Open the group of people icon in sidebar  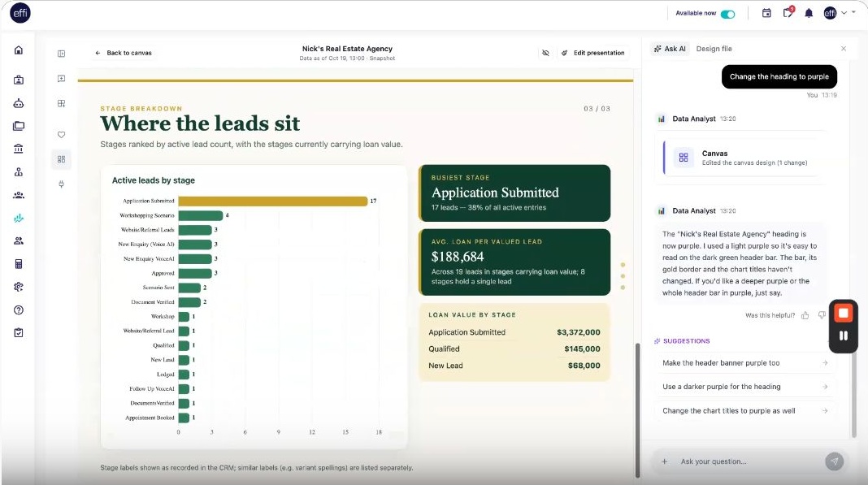(18, 195)
